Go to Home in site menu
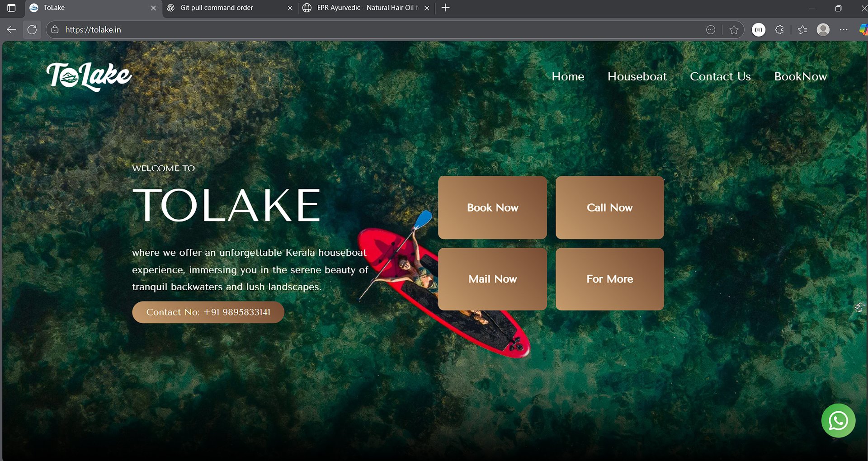The width and height of the screenshot is (868, 461). [568, 76]
